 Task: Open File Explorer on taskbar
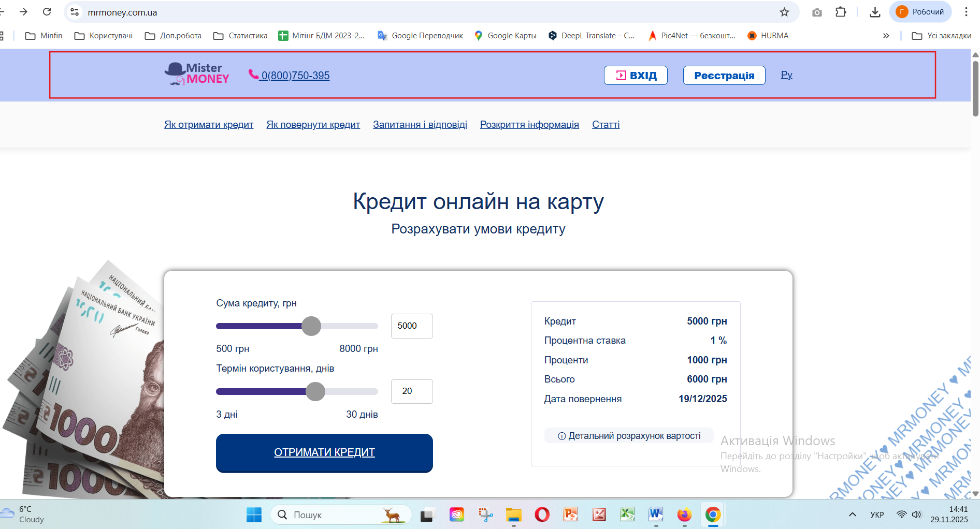[514, 515]
